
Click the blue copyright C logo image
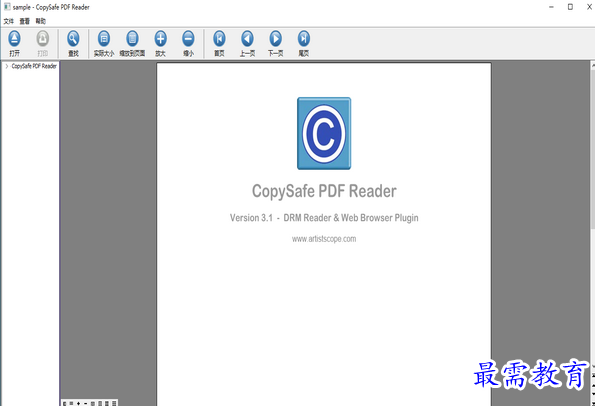click(324, 134)
